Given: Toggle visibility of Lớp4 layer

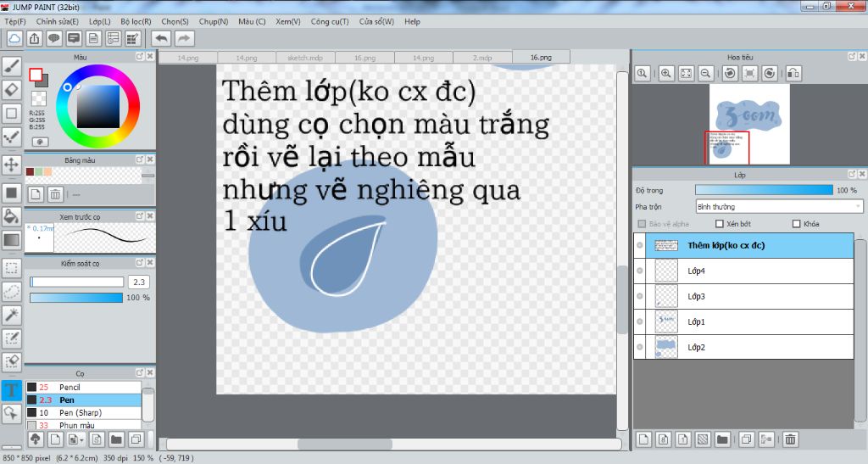Looking at the screenshot, I should click(640, 271).
